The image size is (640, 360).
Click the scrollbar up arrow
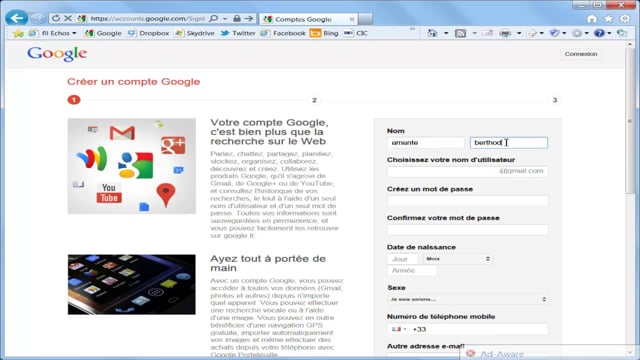630,44
